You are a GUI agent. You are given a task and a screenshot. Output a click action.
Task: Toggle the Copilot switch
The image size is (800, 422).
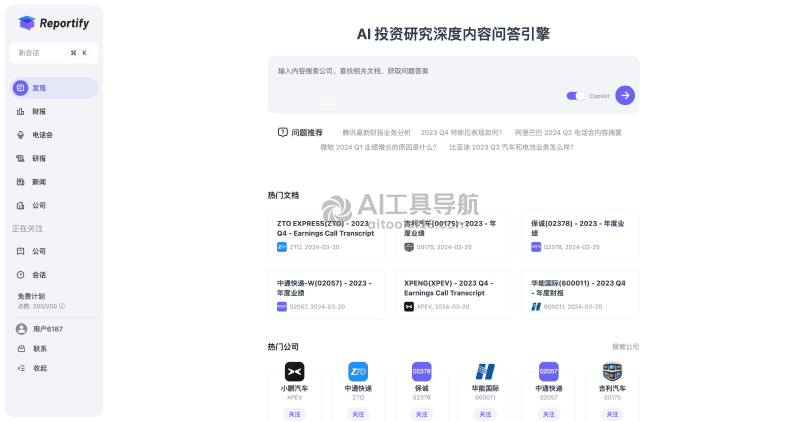pyautogui.click(x=576, y=95)
